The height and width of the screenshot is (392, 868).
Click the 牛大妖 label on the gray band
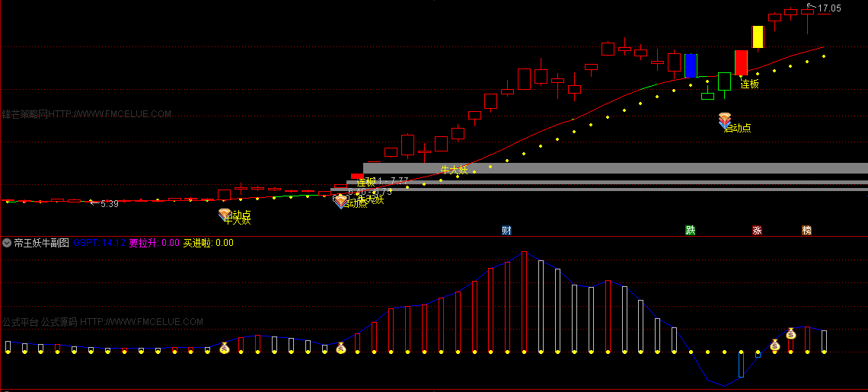(x=454, y=170)
